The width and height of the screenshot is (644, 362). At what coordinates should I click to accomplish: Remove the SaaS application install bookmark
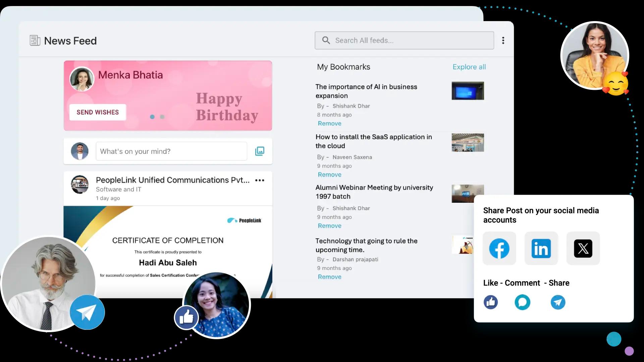coord(329,175)
